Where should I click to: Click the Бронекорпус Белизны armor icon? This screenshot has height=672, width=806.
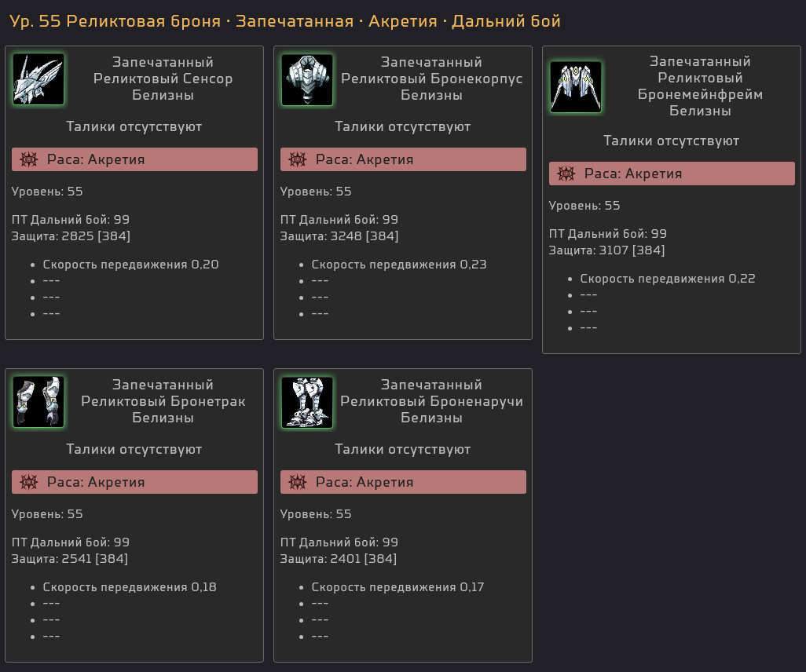coord(307,79)
